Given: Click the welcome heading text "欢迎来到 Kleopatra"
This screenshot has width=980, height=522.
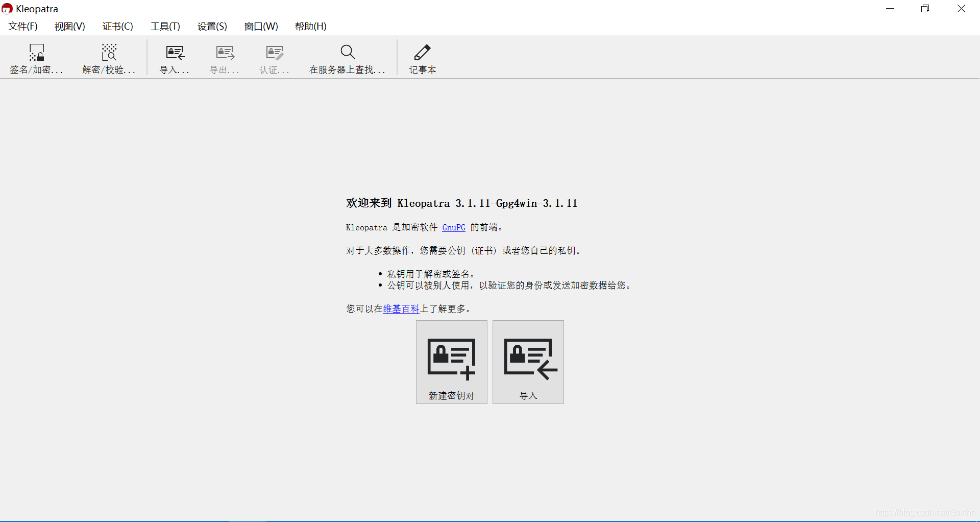Looking at the screenshot, I should coord(398,203).
